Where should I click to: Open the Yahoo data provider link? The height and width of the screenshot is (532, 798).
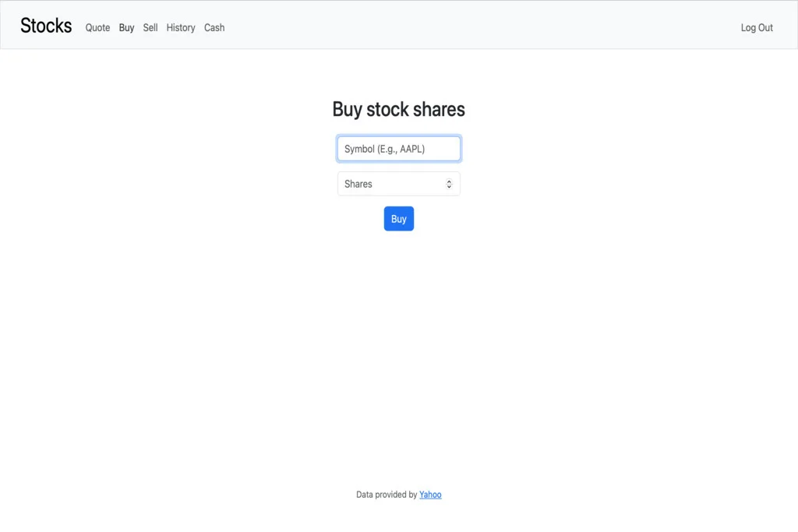[430, 495]
